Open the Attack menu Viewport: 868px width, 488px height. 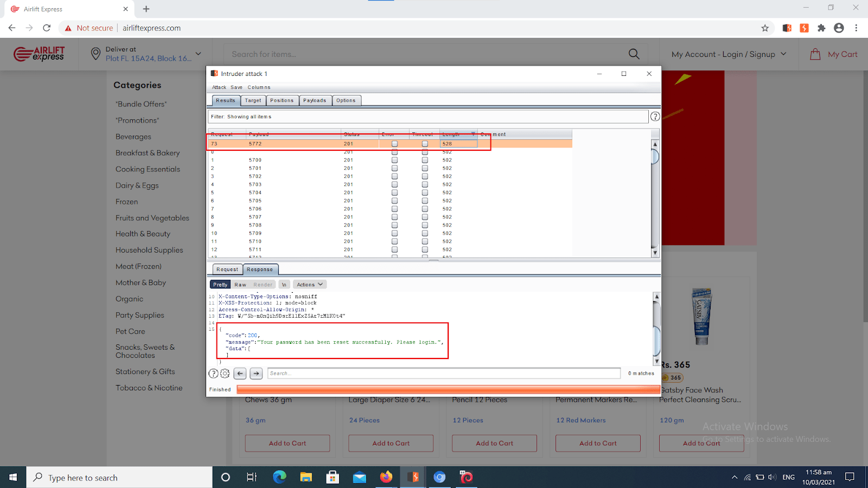pyautogui.click(x=219, y=87)
